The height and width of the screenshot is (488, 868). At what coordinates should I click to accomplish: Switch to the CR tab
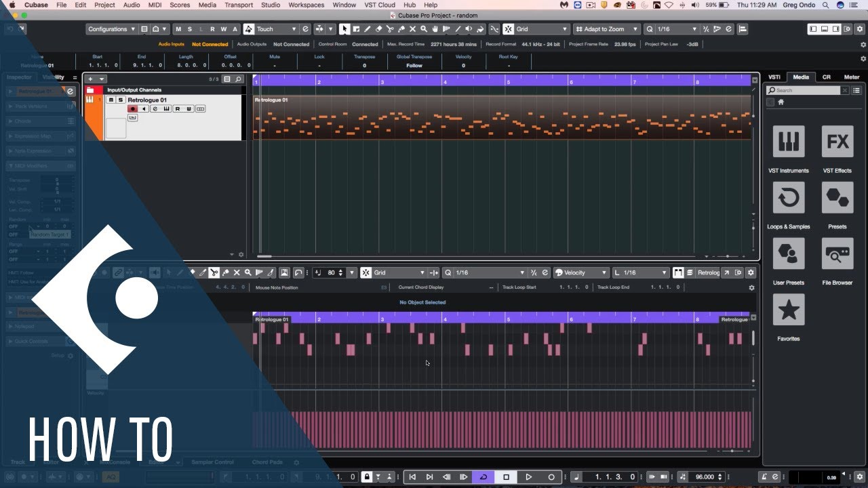(826, 77)
